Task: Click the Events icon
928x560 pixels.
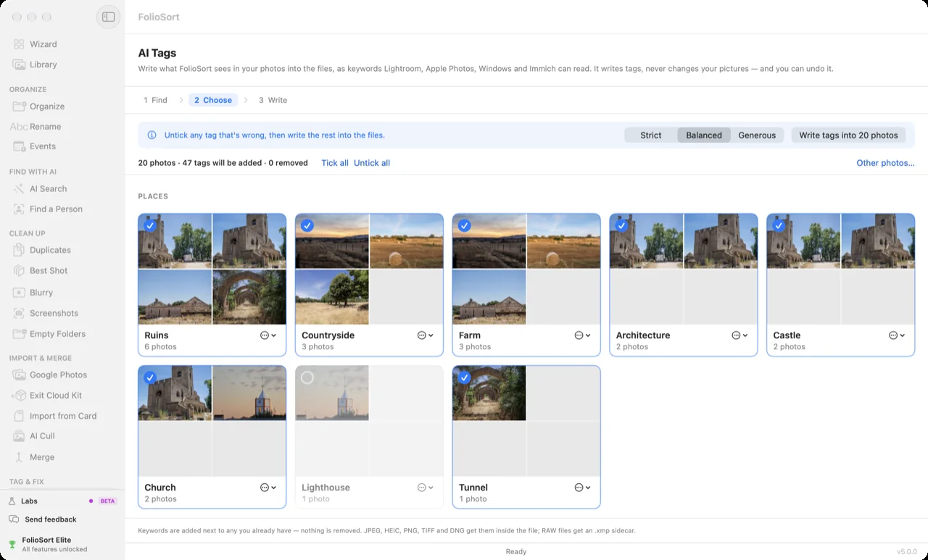Action: click(x=19, y=146)
